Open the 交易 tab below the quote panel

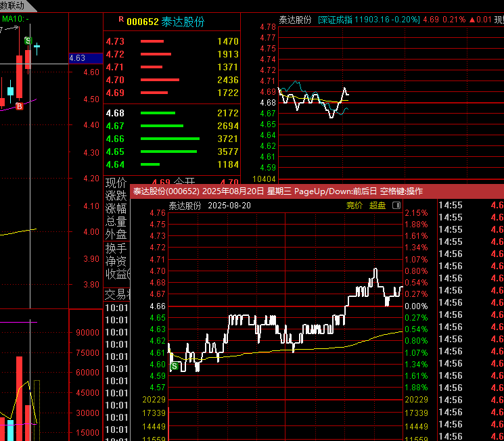117,294
